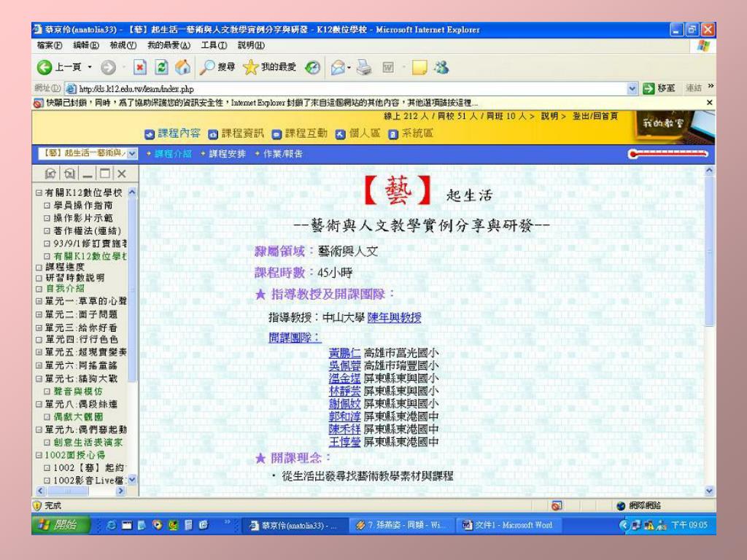This screenshot has width=747, height=560.
Task: Click the Home icon
Action: (183, 68)
